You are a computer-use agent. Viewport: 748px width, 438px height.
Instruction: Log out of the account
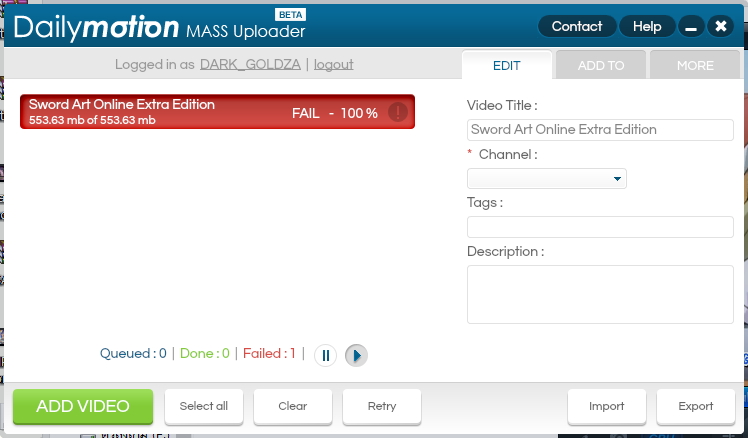click(333, 64)
